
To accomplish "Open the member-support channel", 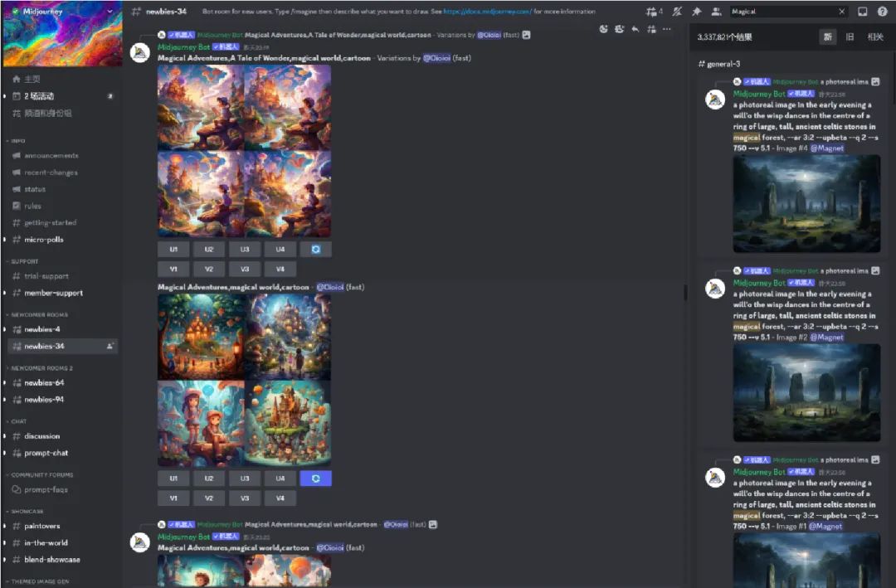I will [x=62, y=293].
